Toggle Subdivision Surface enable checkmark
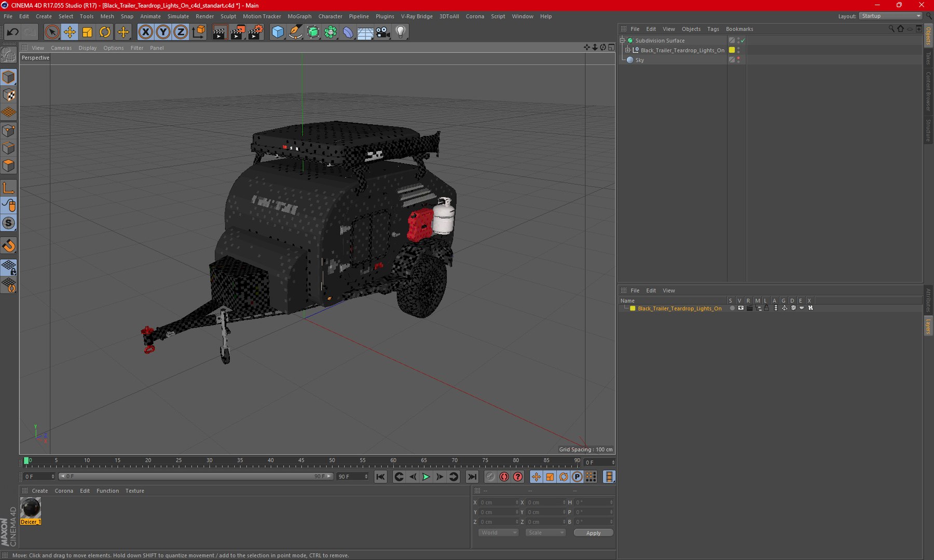Viewport: 934px width, 560px height. coord(743,40)
